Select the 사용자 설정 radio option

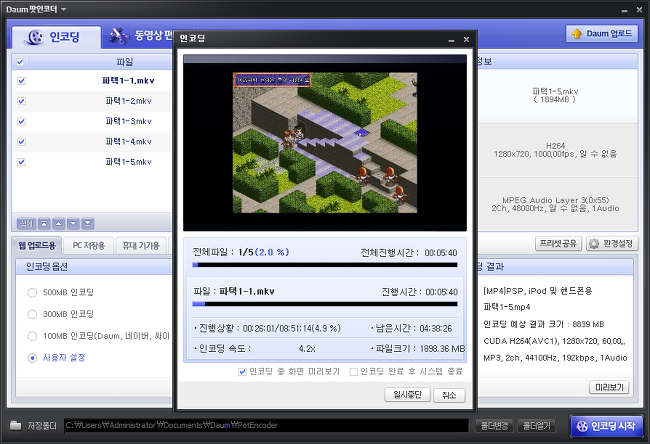coord(32,358)
